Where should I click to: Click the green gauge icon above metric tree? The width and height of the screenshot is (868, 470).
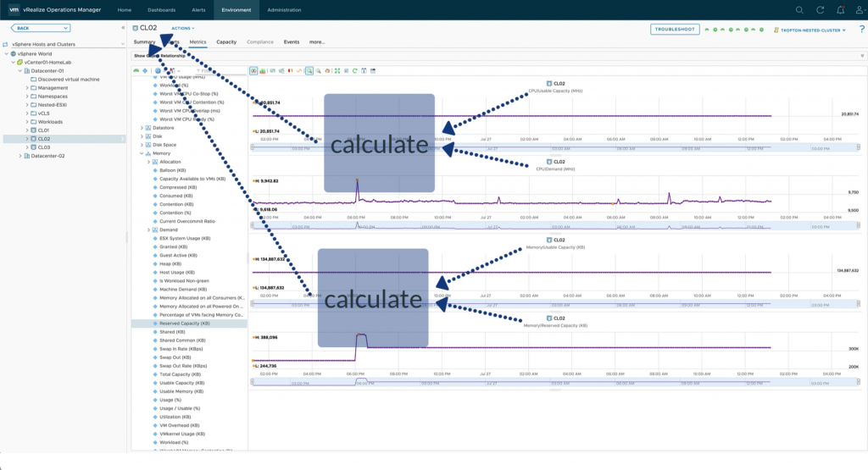[136, 71]
